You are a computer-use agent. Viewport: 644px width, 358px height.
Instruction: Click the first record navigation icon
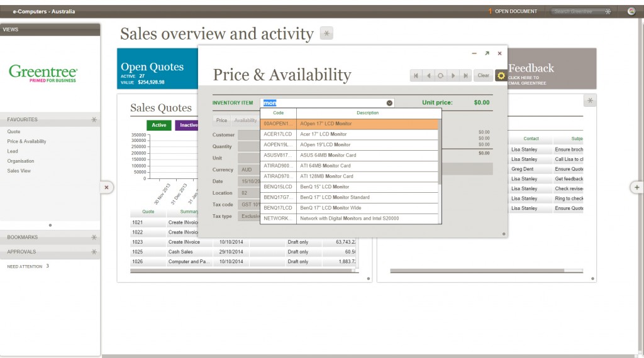416,75
